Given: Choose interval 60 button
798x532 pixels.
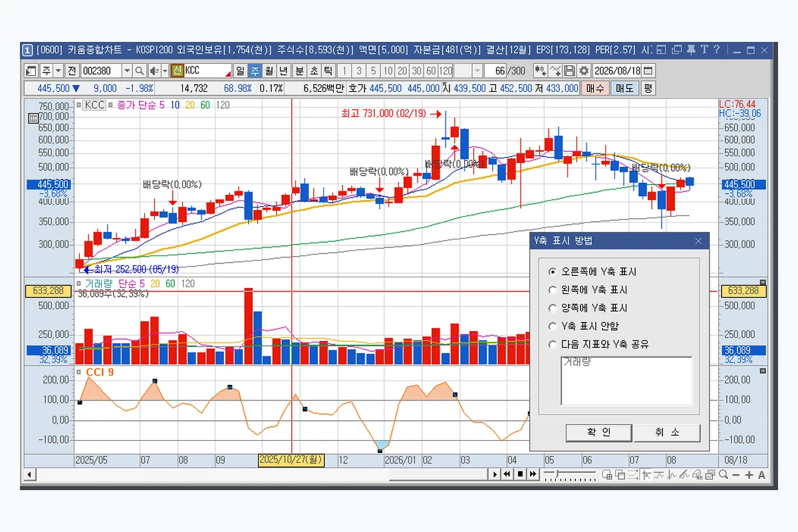Looking at the screenshot, I should pyautogui.click(x=430, y=70).
